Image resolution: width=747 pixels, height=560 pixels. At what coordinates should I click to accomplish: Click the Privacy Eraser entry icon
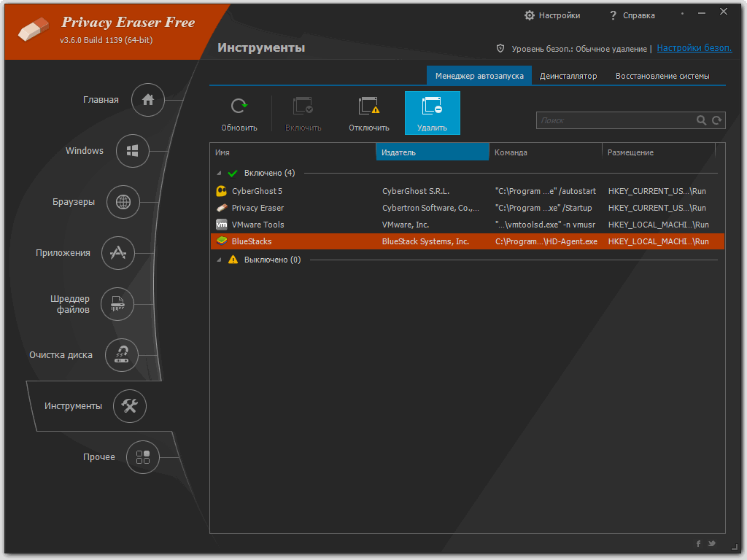222,208
